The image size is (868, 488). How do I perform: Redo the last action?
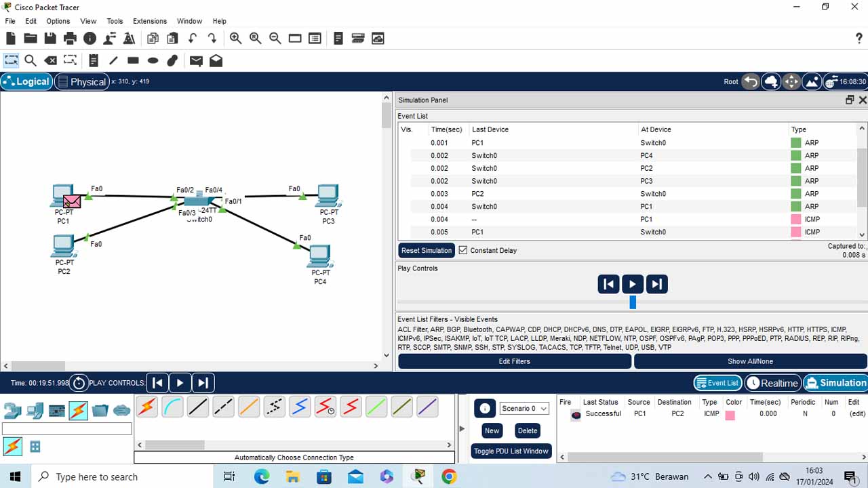[212, 39]
